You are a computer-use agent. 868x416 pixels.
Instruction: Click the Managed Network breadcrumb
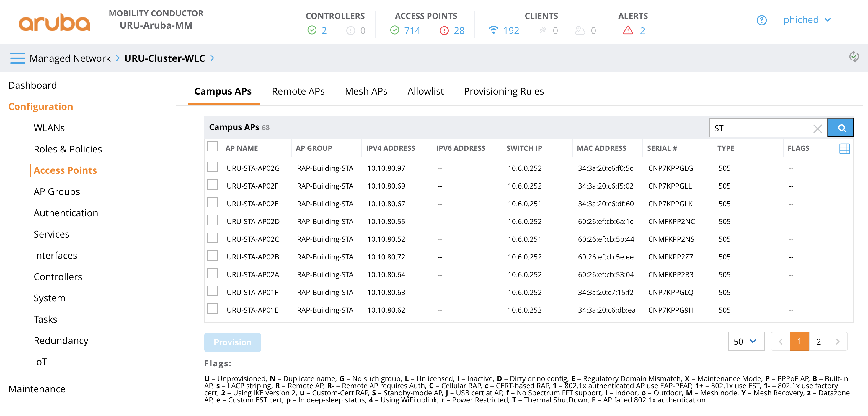click(70, 58)
